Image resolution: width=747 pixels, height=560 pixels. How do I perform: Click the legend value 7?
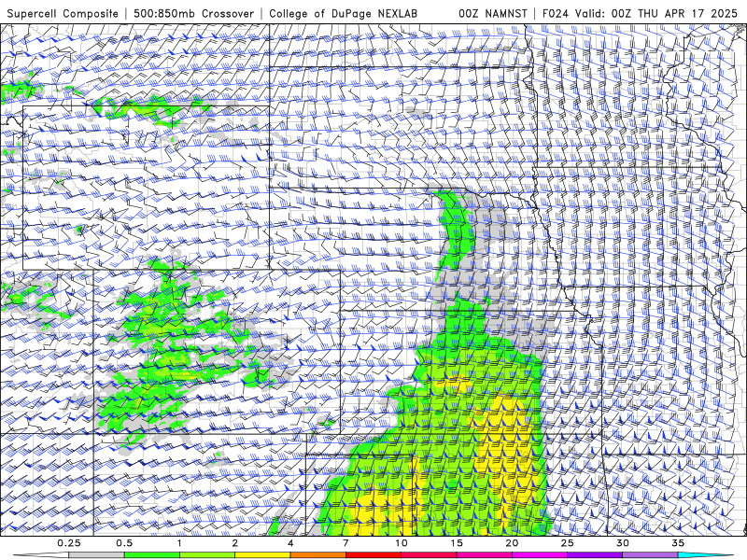click(x=345, y=543)
